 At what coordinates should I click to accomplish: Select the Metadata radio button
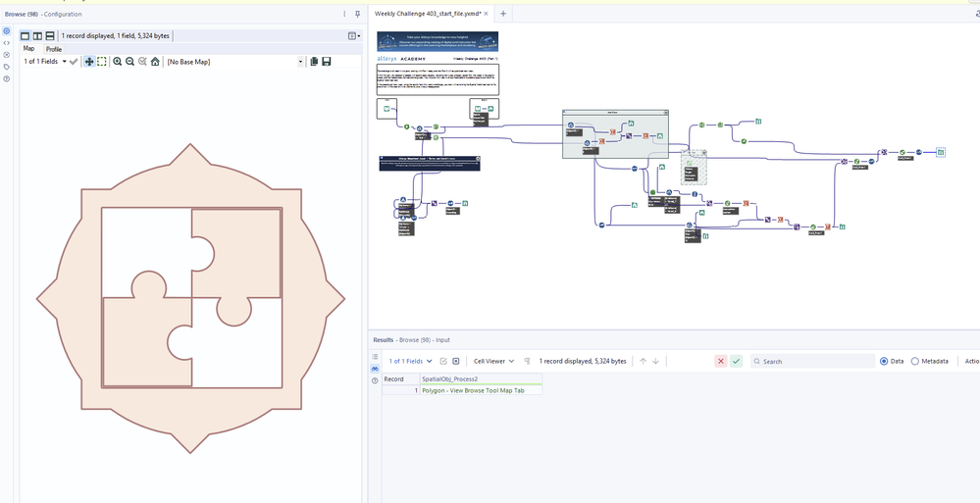pos(915,361)
